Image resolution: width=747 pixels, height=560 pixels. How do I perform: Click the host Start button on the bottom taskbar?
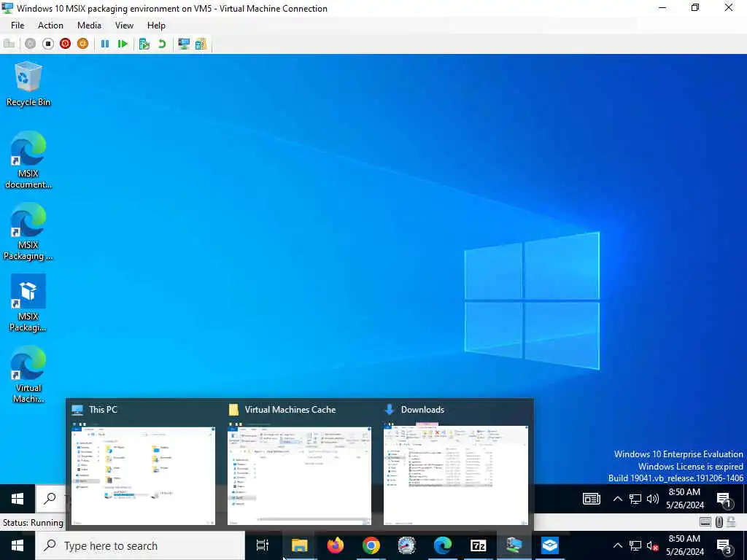pyautogui.click(x=18, y=545)
